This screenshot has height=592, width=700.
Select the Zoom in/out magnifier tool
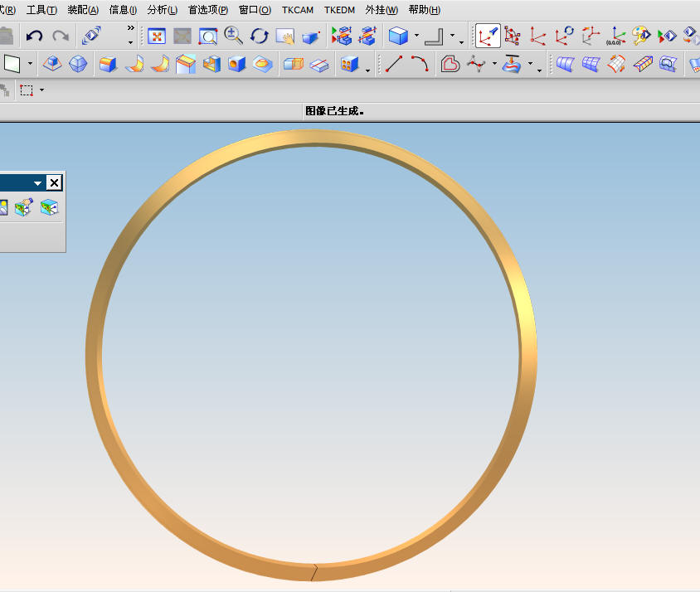point(233,36)
